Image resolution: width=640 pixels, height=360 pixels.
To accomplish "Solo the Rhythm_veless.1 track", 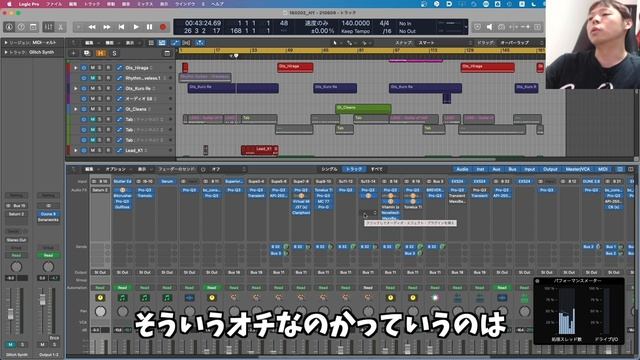I will 100,78.
